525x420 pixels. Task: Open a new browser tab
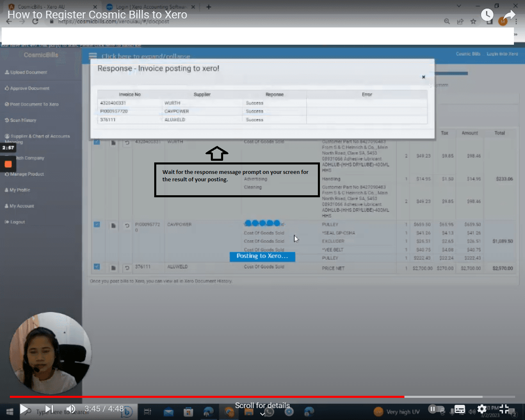click(209, 7)
